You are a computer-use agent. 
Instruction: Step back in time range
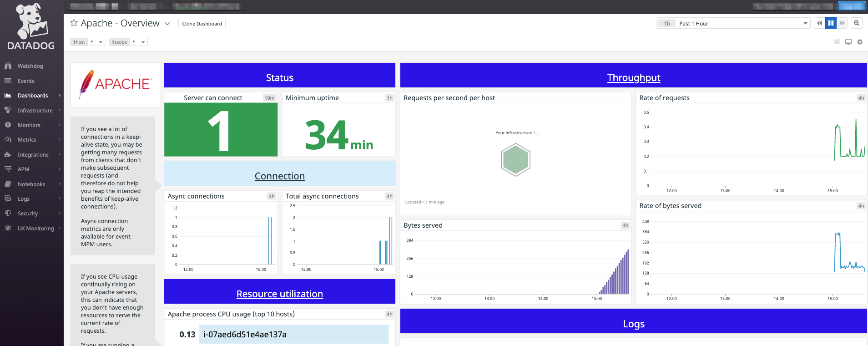(x=819, y=23)
